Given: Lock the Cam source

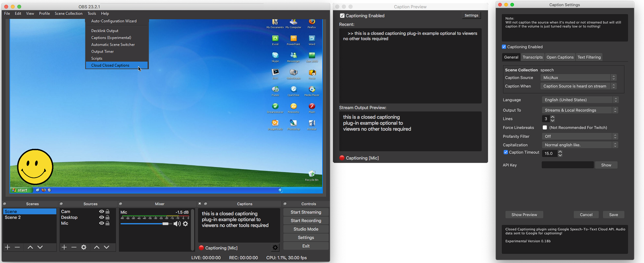Looking at the screenshot, I should click(x=108, y=212).
